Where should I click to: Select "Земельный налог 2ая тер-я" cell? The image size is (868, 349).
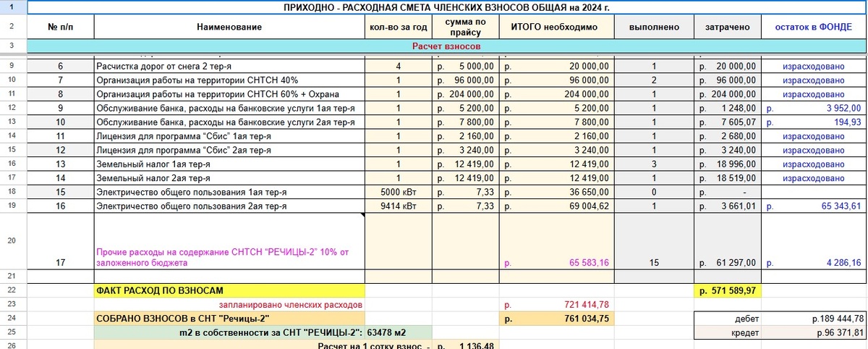(x=229, y=177)
